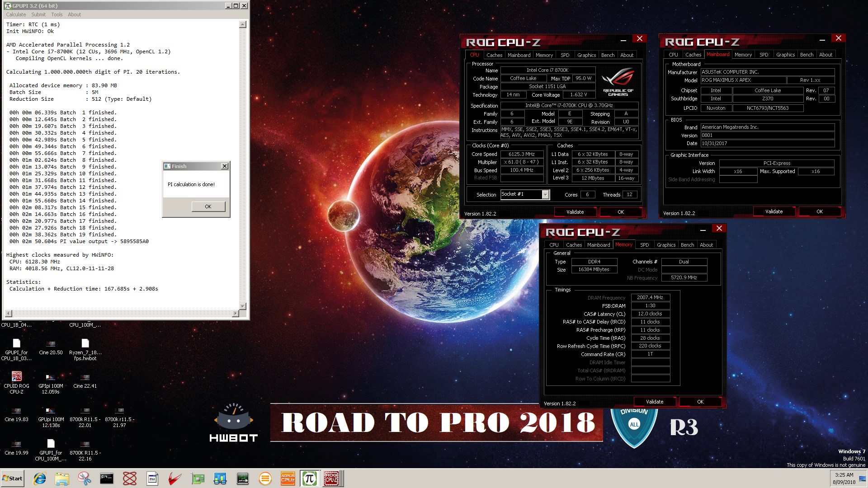Select CPUID ROG CPU-Z desktop shortcut

[17, 383]
